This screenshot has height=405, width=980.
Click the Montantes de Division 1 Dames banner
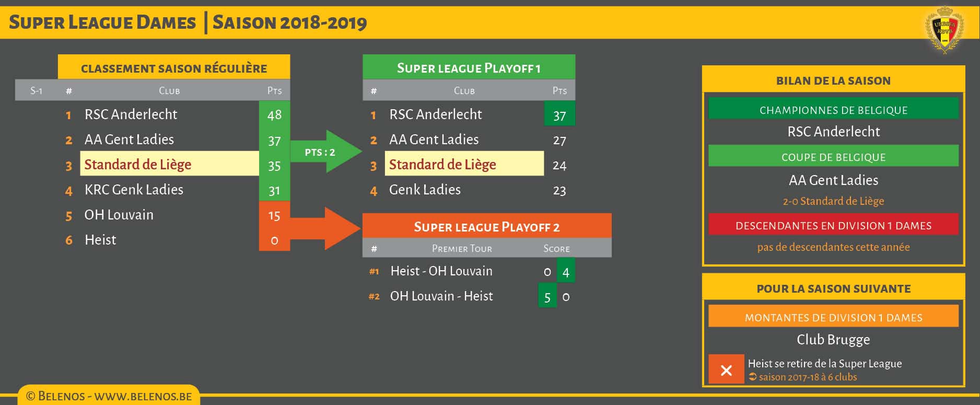click(833, 317)
